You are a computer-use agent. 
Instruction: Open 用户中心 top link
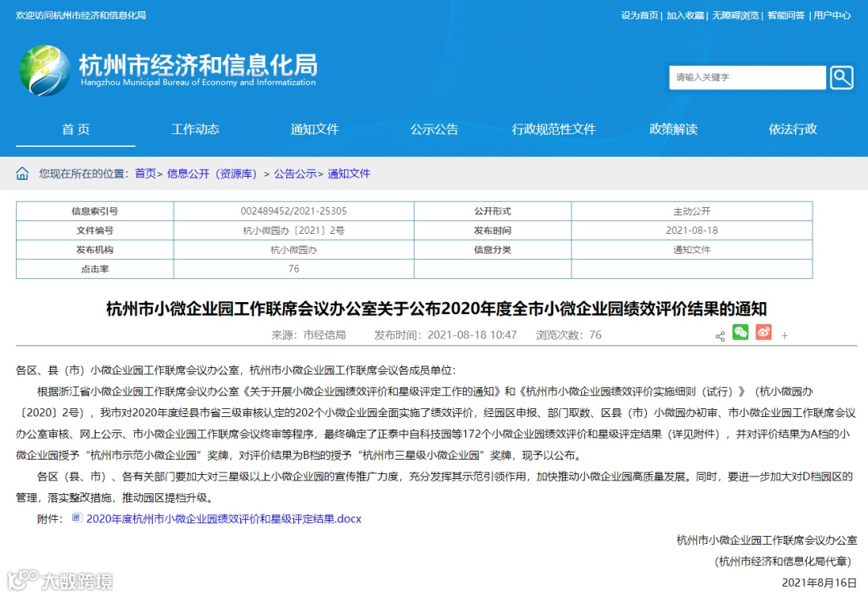pos(832,15)
